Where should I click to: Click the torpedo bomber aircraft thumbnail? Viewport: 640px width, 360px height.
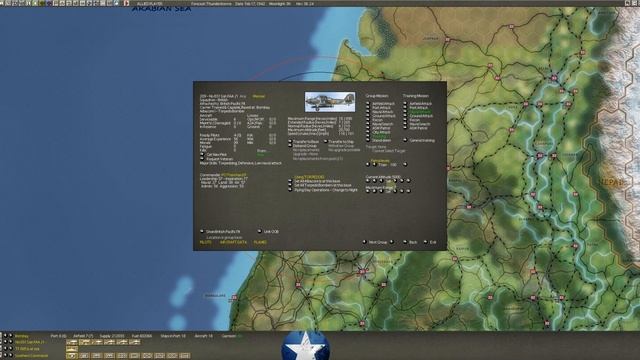point(330,102)
